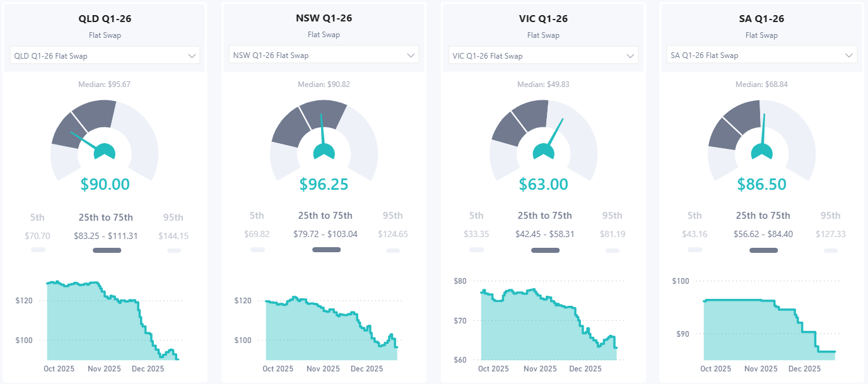Viewport: 868px width, 384px height.
Task: Open the QLD Q1-26 Flat Swap dropdown
Action: [105, 55]
